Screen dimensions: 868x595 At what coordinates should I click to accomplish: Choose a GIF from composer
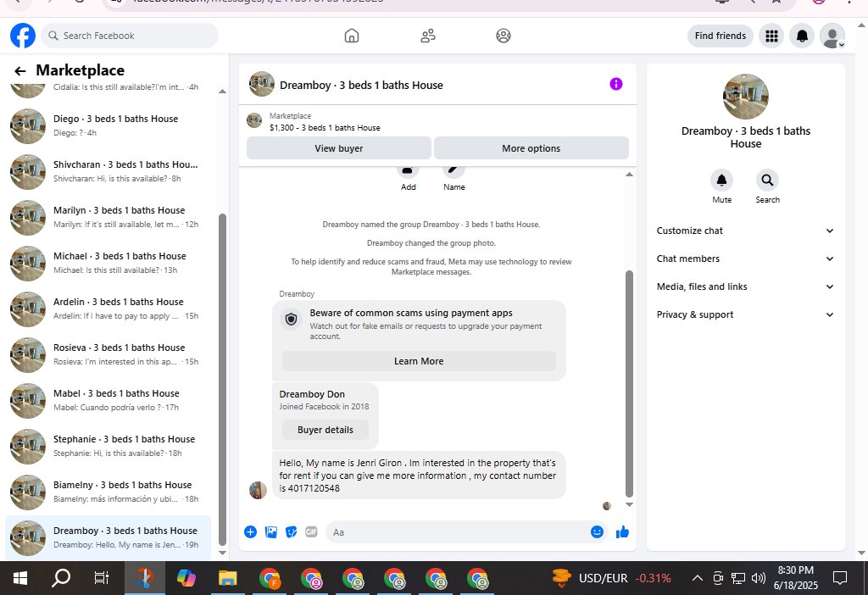pos(311,532)
